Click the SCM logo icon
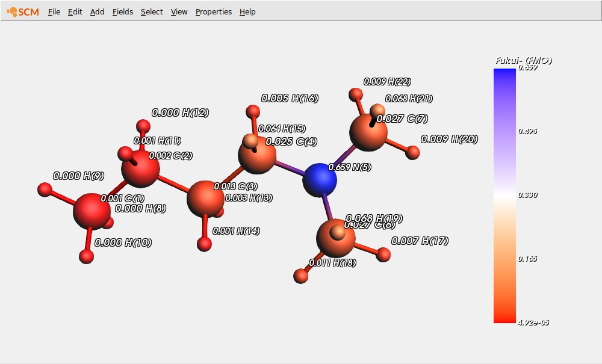The height and width of the screenshot is (364, 602). coord(13,11)
